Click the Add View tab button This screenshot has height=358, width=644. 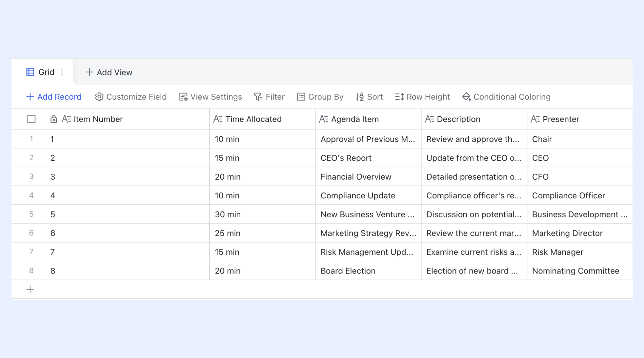tap(109, 72)
